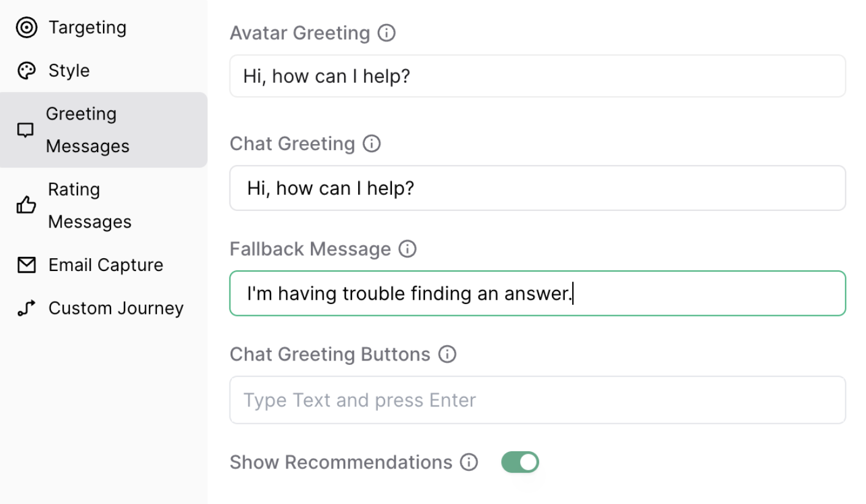The image size is (866, 504).
Task: Click the Email Capture envelope icon
Action: point(26,265)
